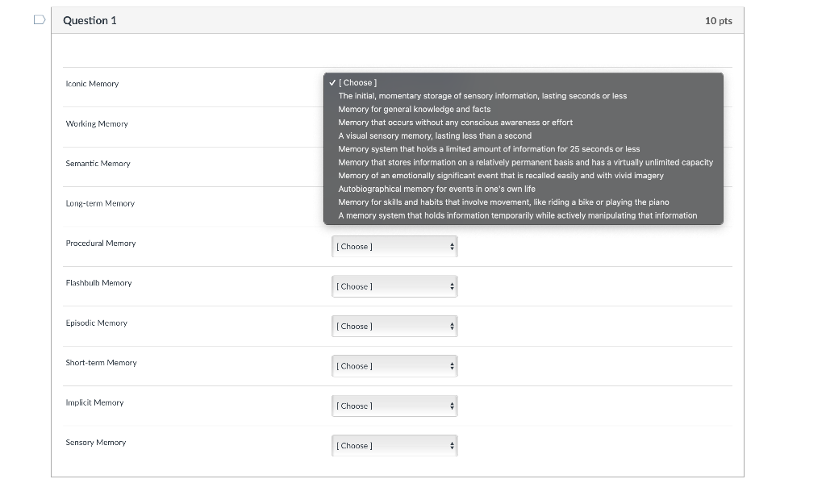Expand the Short-term Memory answer dropdown
The image size is (826, 504).
point(395,366)
